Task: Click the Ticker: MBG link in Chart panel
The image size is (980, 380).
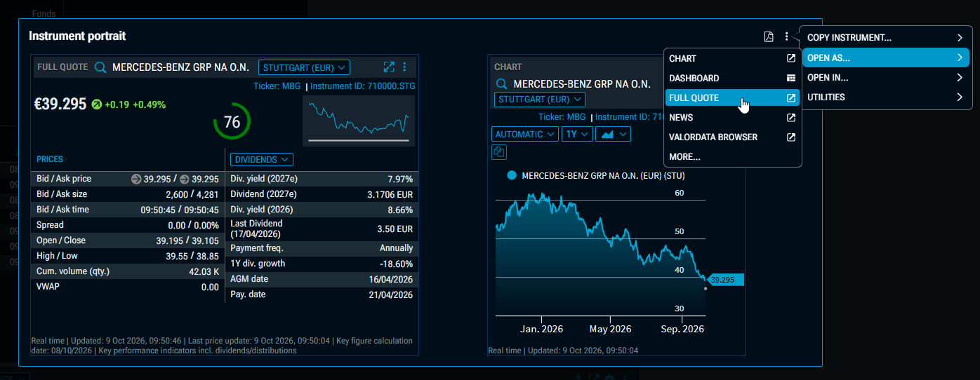Action: (x=562, y=117)
